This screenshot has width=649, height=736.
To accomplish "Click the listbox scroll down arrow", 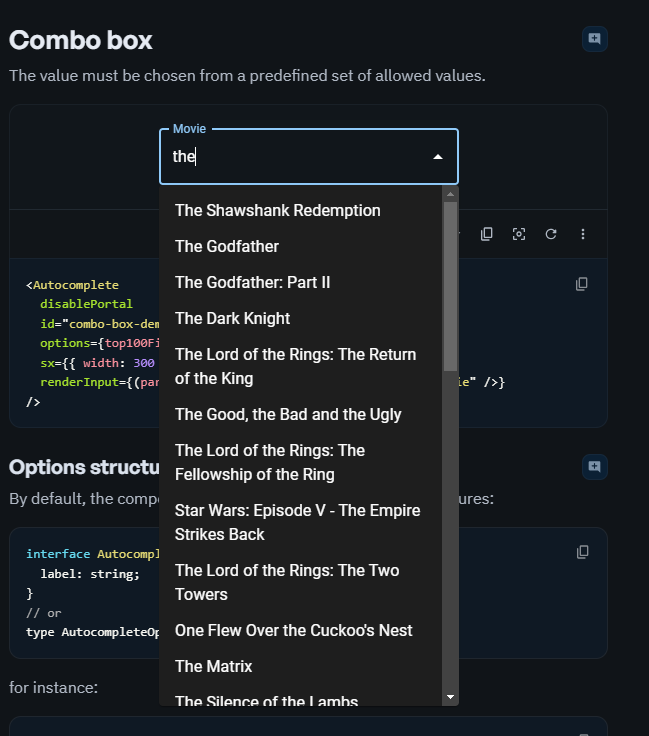I will (x=450, y=696).
